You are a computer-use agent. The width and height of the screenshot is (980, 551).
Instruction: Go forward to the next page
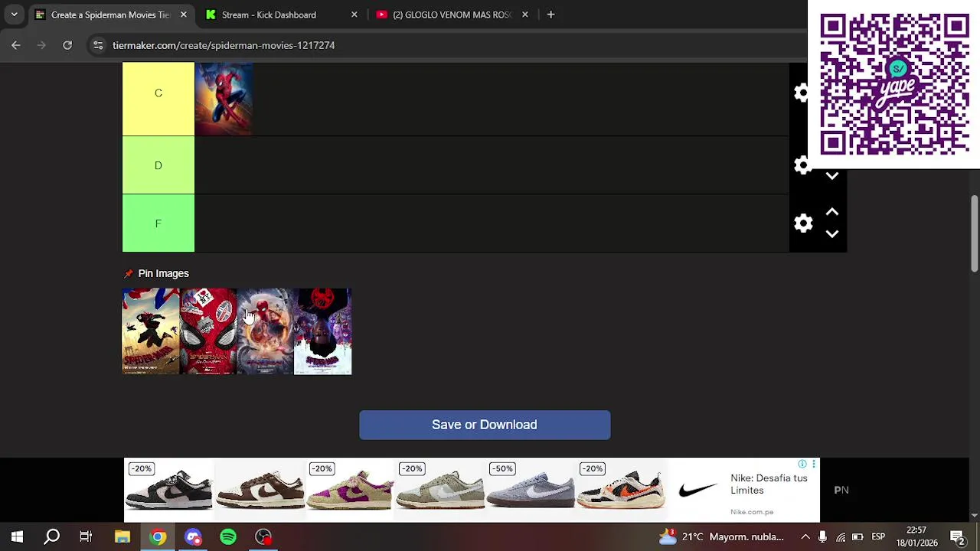coord(41,45)
